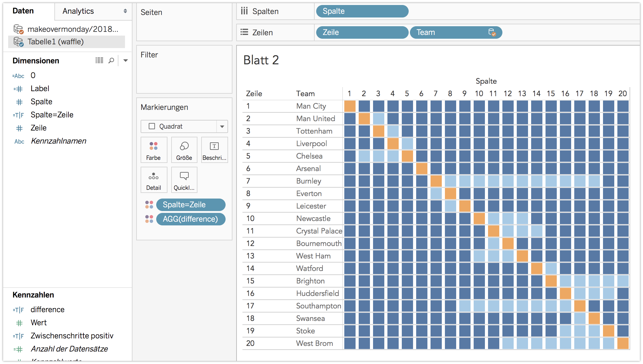Click the calculated number icon next to Label
The width and height of the screenshot is (643, 364).
18,89
